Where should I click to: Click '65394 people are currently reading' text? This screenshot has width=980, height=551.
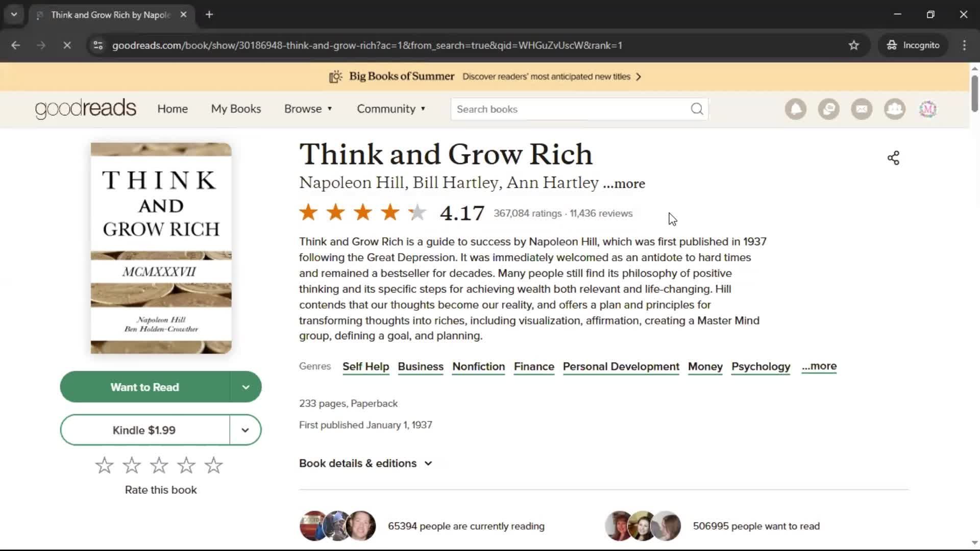pos(466,526)
